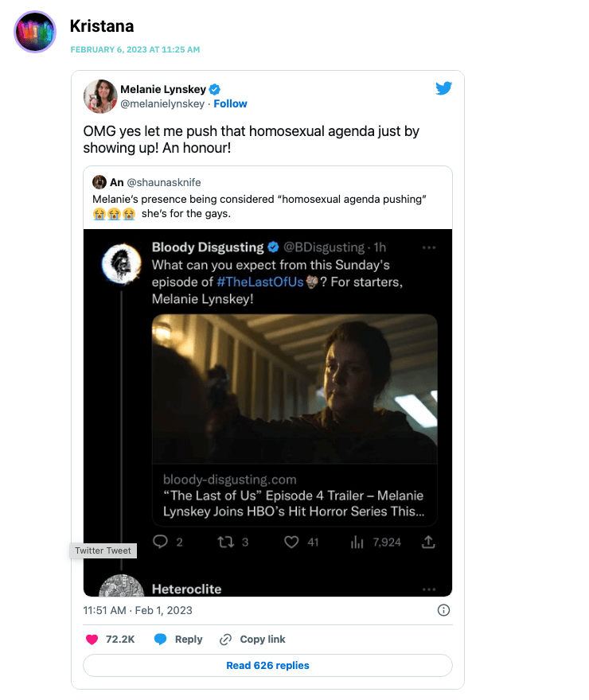Click the views bar chart icon
This screenshot has width=589, height=700.
[357, 542]
